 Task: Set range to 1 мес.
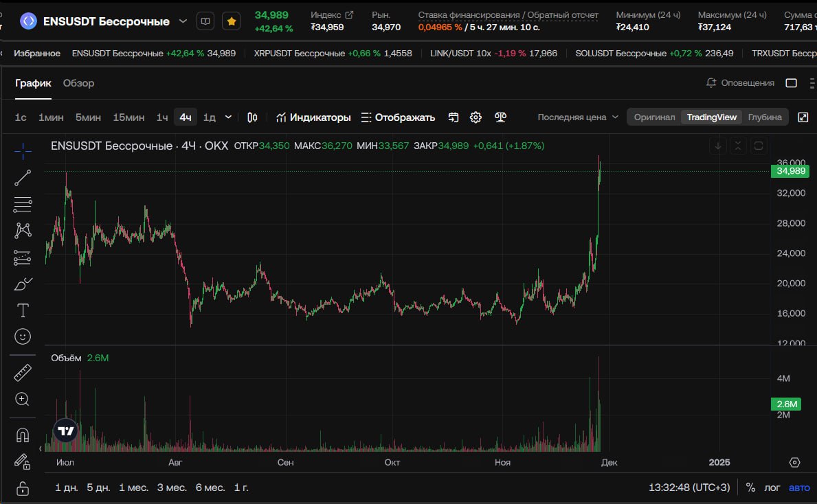click(x=133, y=488)
